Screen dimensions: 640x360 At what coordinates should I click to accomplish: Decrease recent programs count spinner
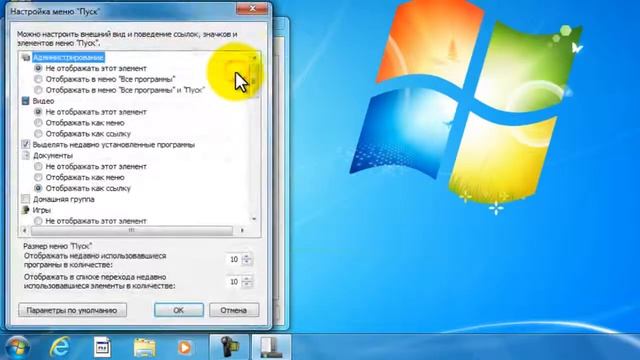[247, 262]
